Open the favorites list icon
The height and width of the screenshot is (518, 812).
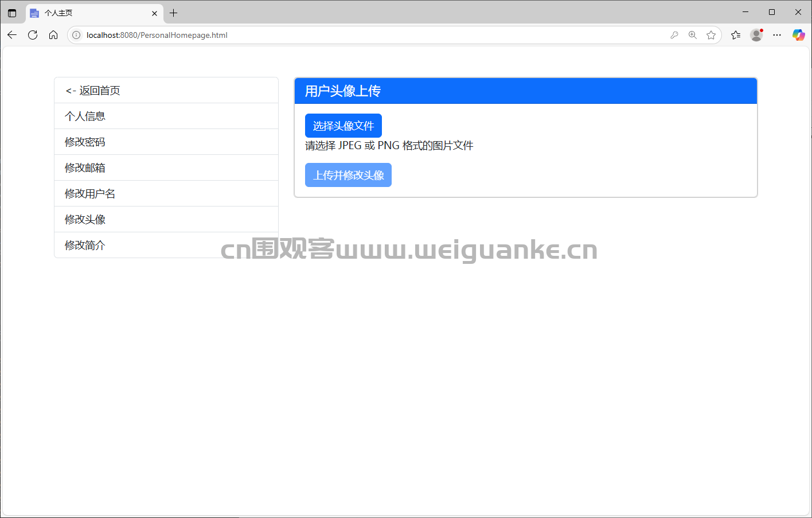[x=736, y=35]
